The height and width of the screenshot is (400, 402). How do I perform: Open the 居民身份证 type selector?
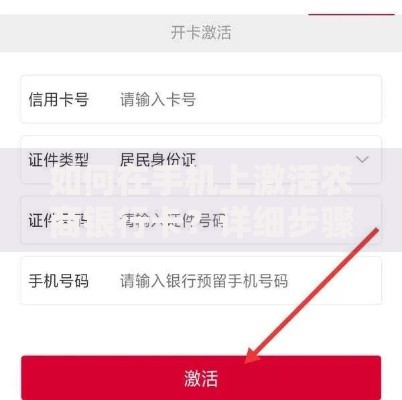[x=158, y=160]
